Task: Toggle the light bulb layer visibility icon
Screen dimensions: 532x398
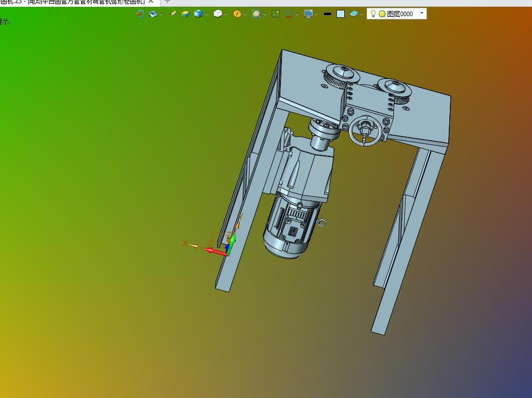Action: pos(373,14)
